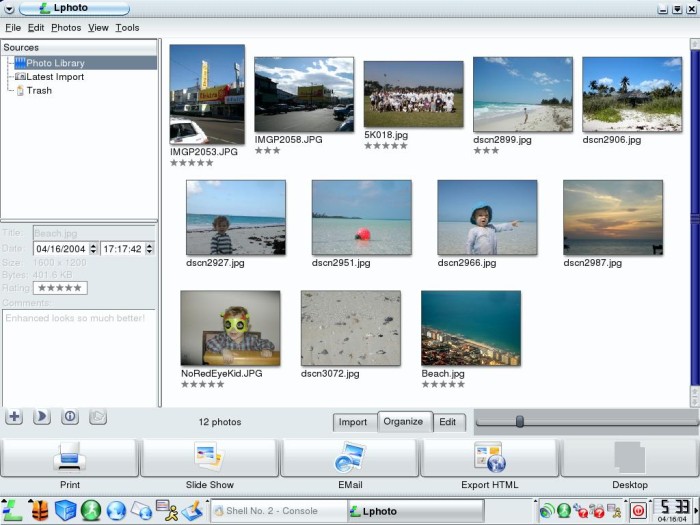Click the Export HTML globe icon
Viewport: 700px width, 525px height.
[490, 457]
